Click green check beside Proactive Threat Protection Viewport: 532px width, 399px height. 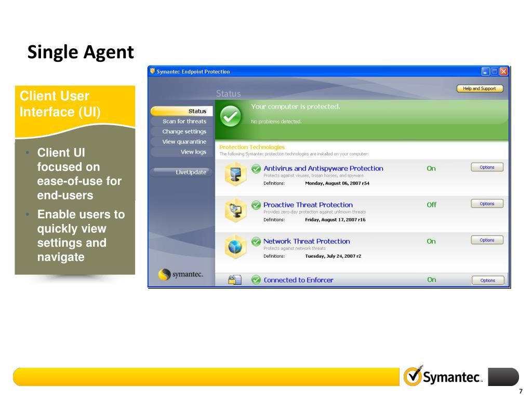pyautogui.click(x=256, y=205)
